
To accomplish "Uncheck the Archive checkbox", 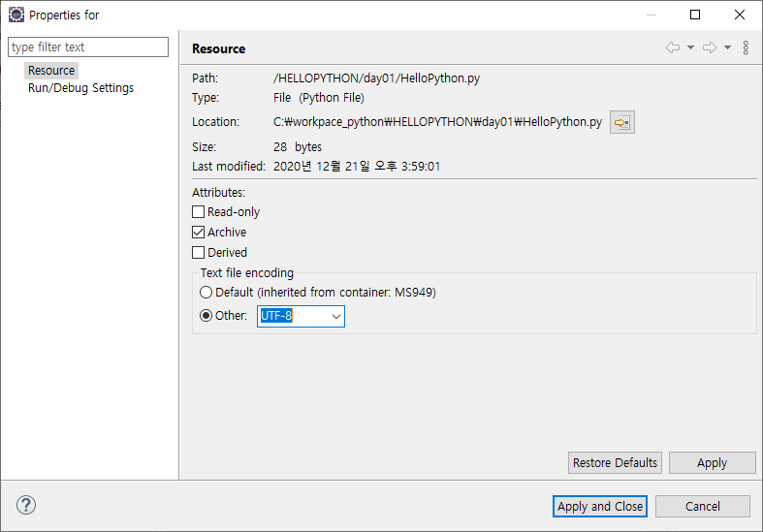I will tap(198, 232).
